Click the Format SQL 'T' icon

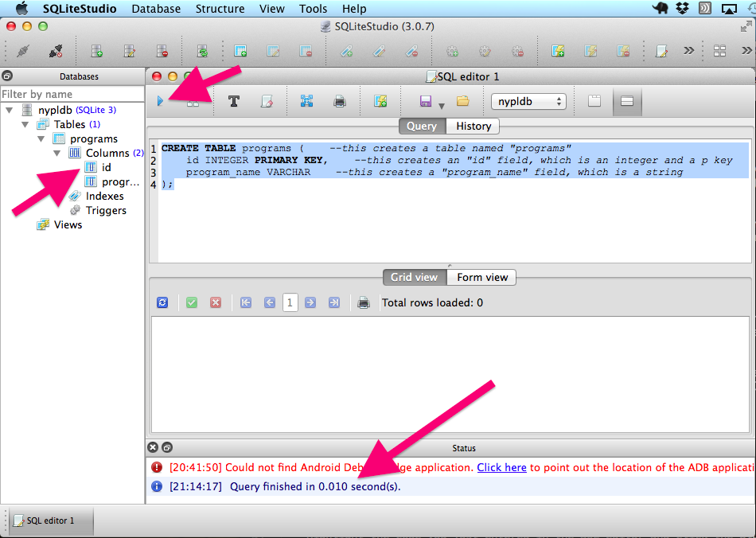(234, 102)
